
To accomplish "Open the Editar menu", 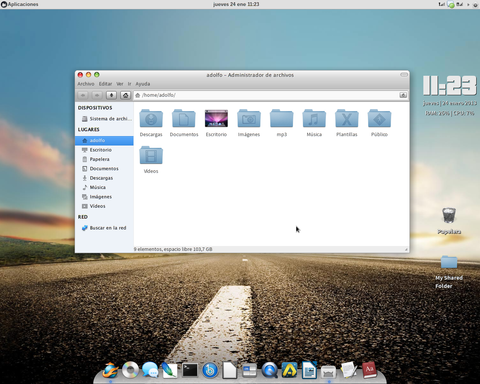I will (105, 84).
